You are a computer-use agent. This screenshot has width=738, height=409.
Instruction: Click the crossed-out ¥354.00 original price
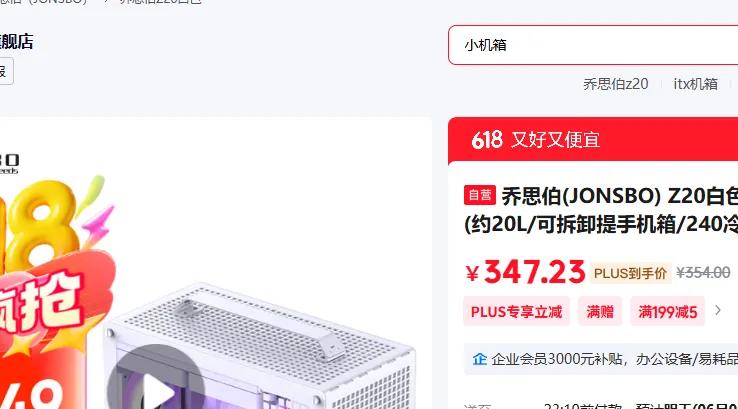pos(703,273)
